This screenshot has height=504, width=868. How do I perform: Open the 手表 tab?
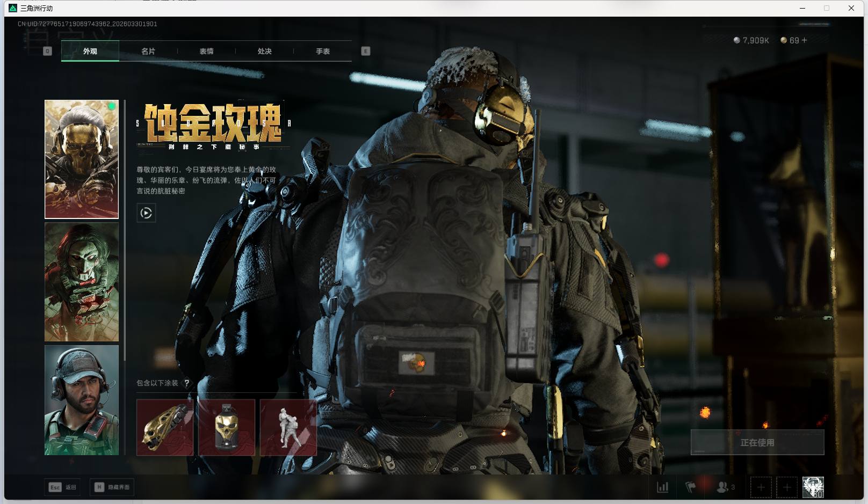[x=323, y=51]
